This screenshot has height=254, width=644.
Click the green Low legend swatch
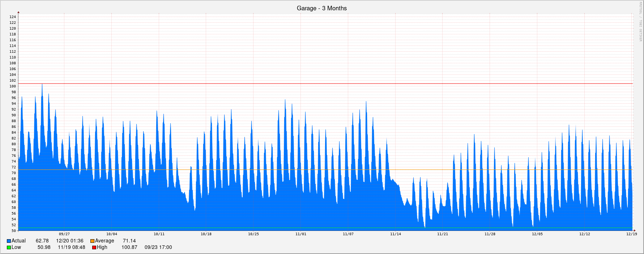point(9,247)
